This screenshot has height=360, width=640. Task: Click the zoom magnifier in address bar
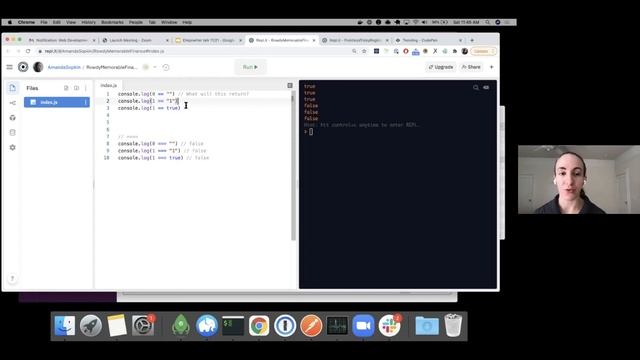coord(354,51)
